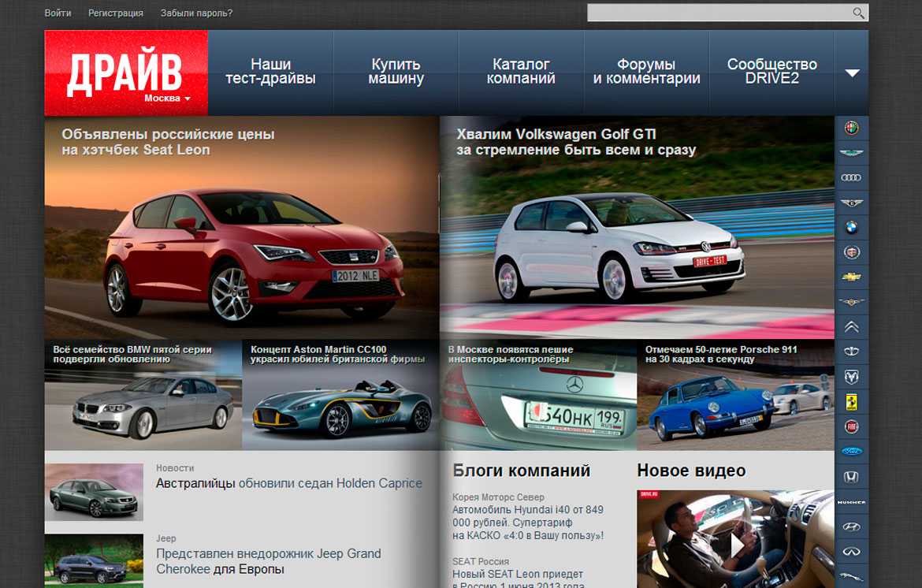Select the Honda H logo
Viewport: 922px width, 588px height.
coord(851,477)
